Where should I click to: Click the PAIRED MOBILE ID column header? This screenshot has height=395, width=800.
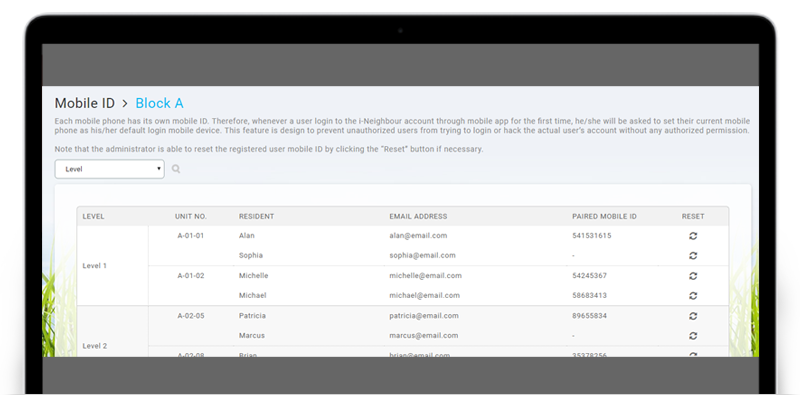(605, 216)
